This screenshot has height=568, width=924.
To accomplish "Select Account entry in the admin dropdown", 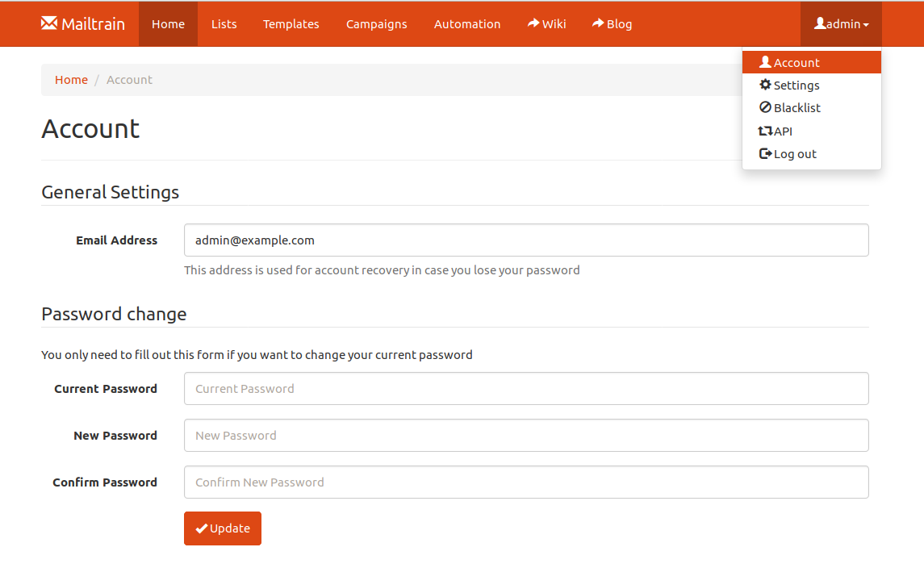I will (x=812, y=62).
